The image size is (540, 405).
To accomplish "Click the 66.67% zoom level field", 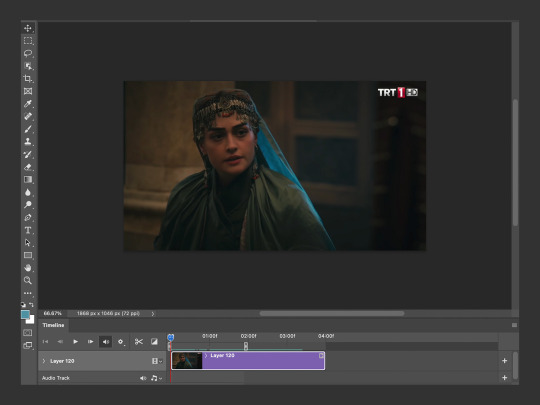I will pos(53,313).
